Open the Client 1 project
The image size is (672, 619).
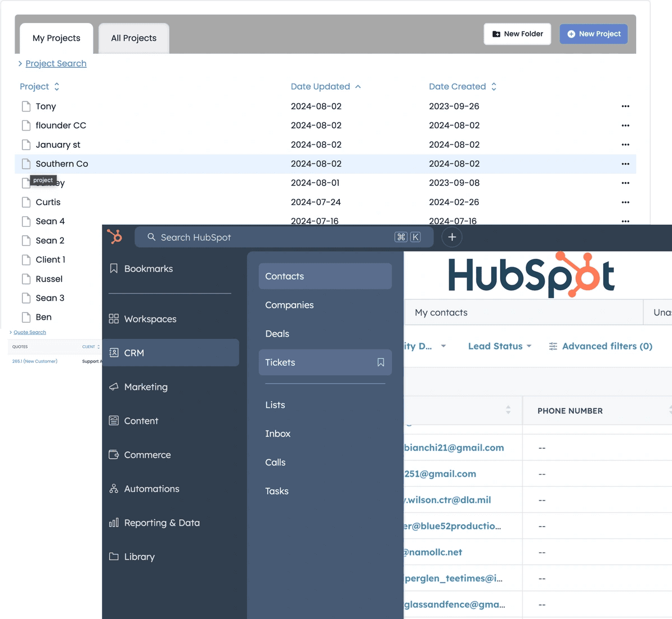[50, 259]
